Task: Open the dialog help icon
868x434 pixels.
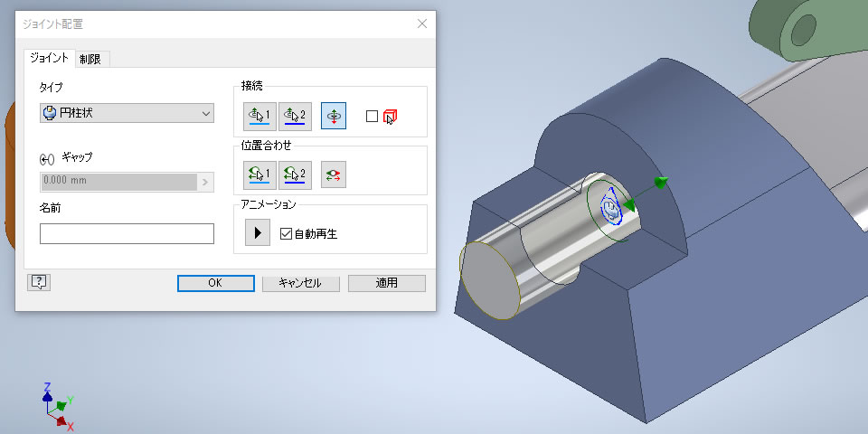Action: [39, 282]
